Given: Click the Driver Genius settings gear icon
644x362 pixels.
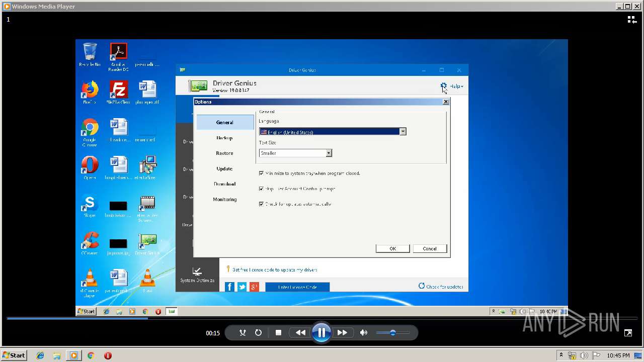Looking at the screenshot, I should [443, 86].
